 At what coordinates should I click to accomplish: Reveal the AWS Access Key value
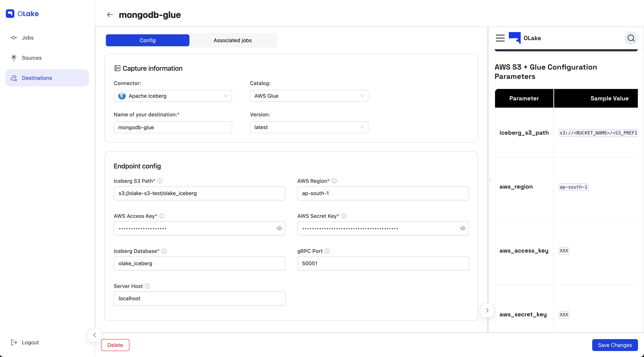click(279, 228)
